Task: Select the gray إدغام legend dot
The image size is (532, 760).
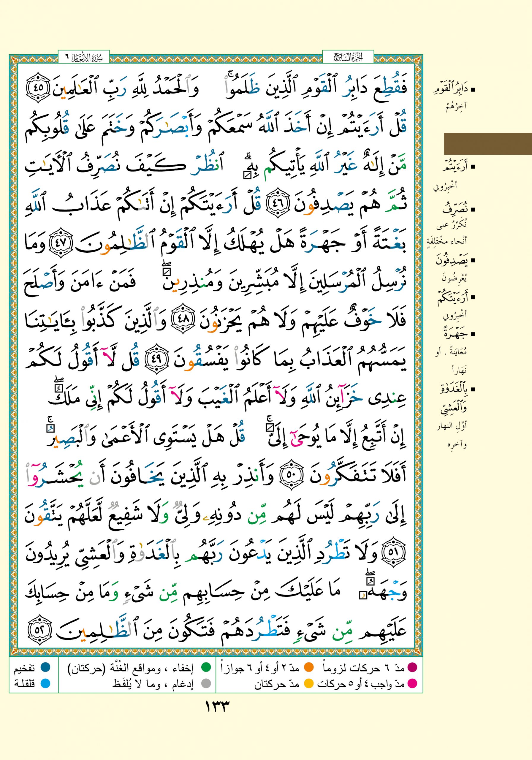Action: tap(206, 683)
